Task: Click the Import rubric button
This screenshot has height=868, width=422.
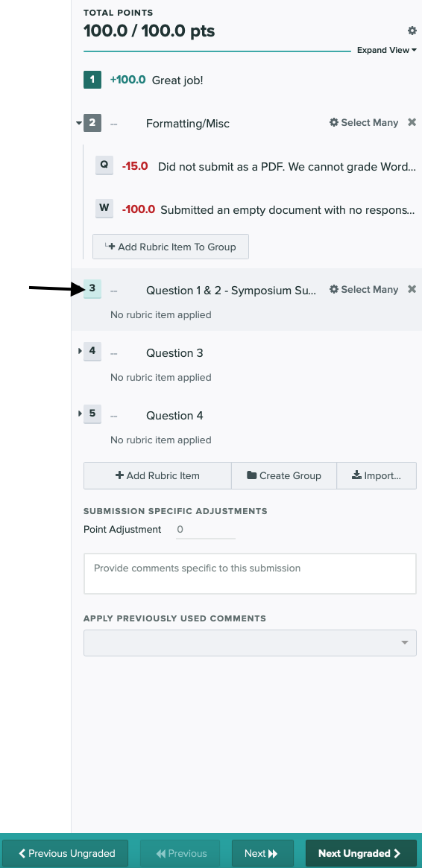Action: 377,475
